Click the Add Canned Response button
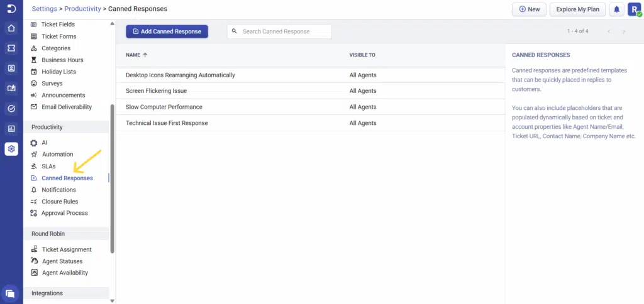 (167, 31)
